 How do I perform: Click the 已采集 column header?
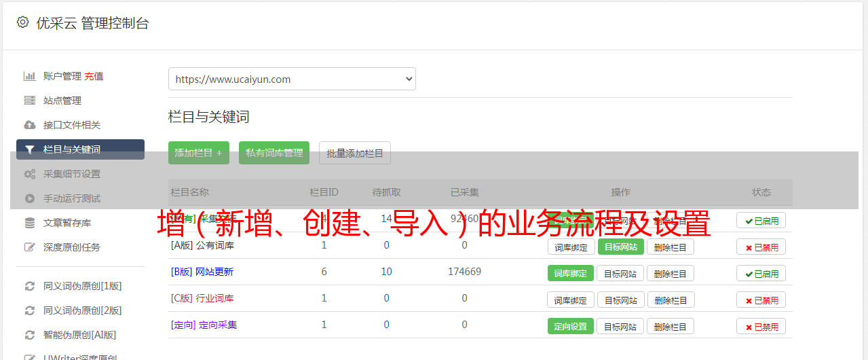tap(464, 192)
